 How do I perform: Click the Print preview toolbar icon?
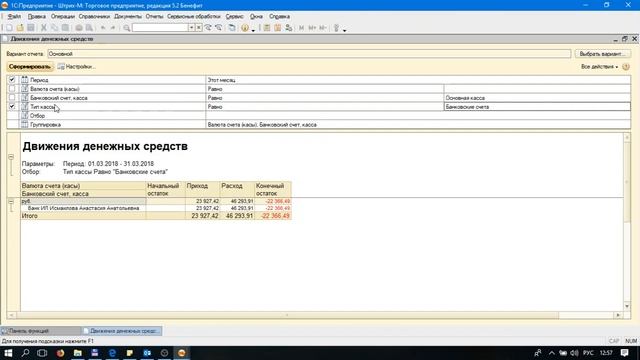pos(89,28)
